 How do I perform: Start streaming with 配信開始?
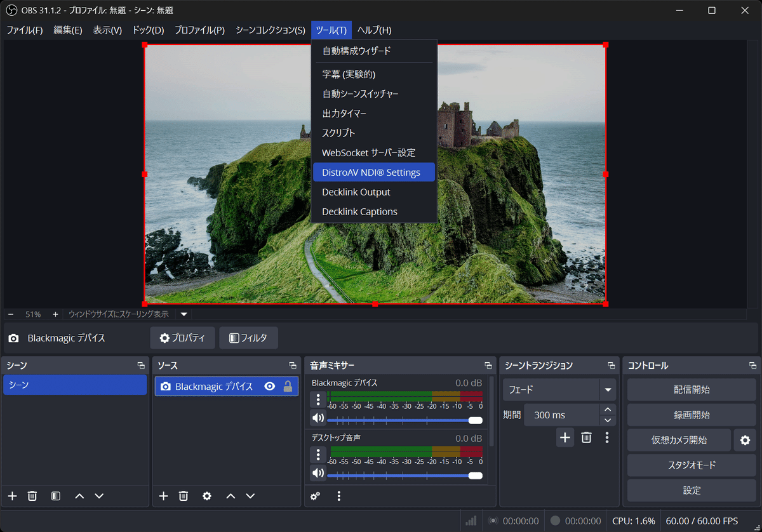[691, 389]
